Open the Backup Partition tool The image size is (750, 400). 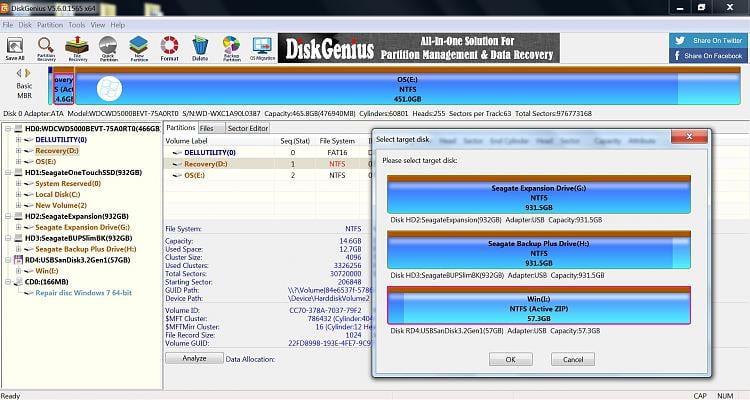coord(232,49)
